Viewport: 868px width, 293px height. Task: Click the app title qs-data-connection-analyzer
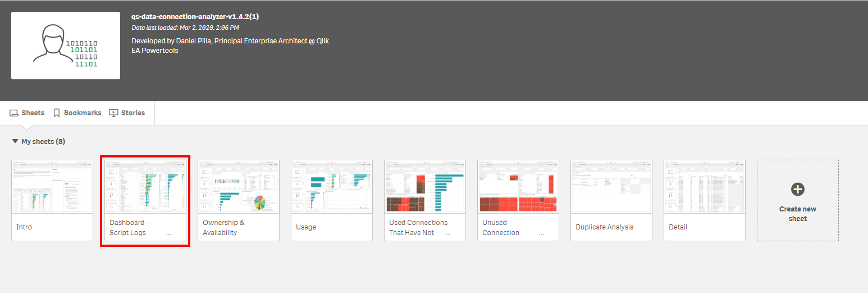195,17
